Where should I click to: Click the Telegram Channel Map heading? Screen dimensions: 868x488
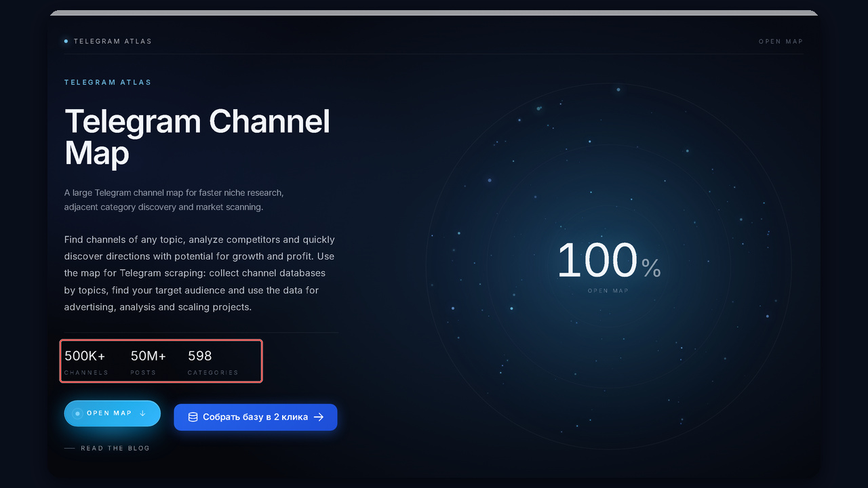(x=197, y=137)
